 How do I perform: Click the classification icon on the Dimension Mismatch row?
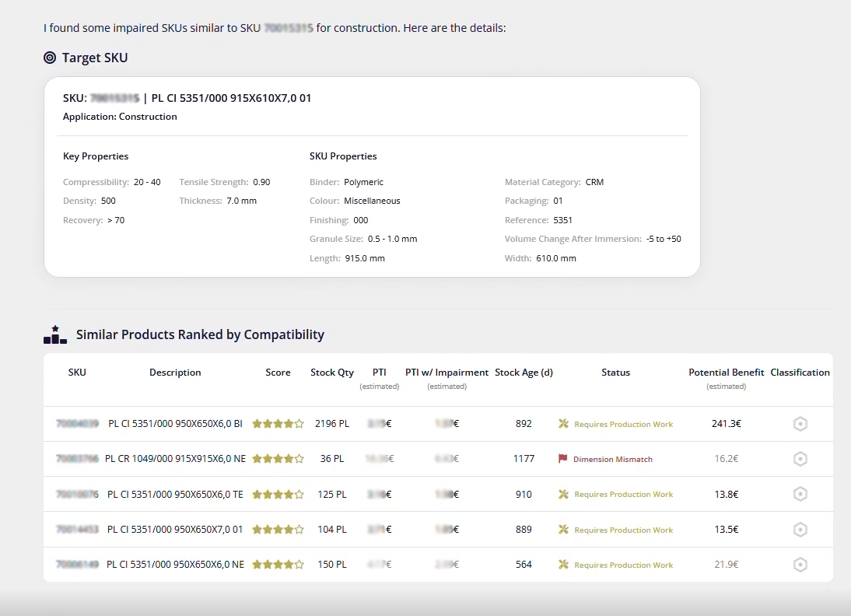[800, 459]
